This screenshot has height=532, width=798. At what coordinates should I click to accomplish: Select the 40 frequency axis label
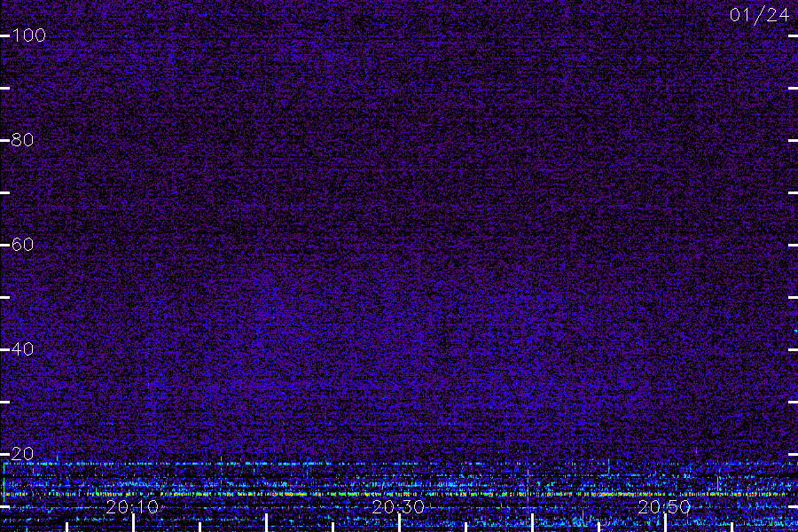pos(22,349)
